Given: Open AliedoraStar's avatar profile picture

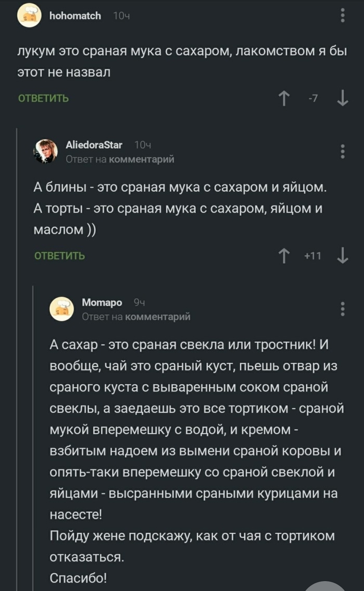Looking at the screenshot, I should (x=45, y=151).
